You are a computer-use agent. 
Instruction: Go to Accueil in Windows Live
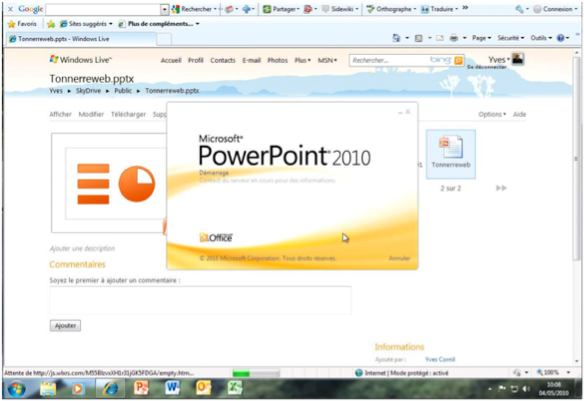[x=171, y=60]
